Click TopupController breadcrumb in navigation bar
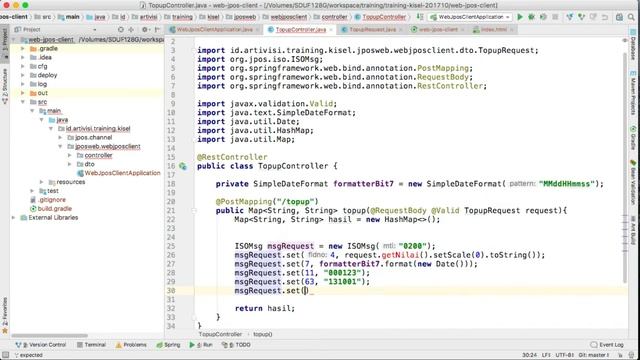The height and width of the screenshot is (360, 640). tap(380, 17)
